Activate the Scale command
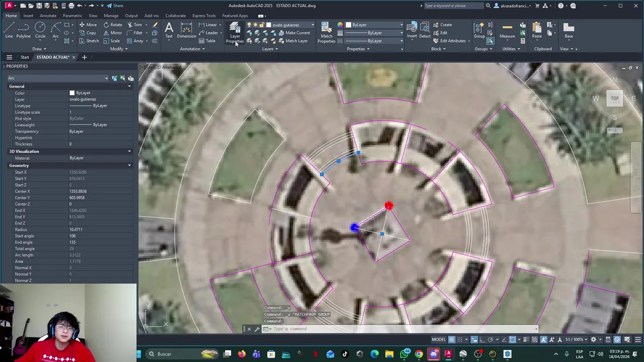The width and height of the screenshot is (644, 362). pos(112,41)
